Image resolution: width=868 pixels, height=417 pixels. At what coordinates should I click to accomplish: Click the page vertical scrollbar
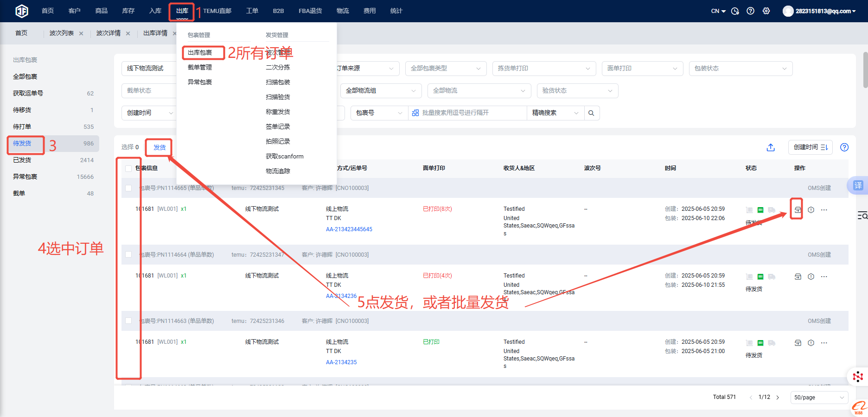coord(865,69)
